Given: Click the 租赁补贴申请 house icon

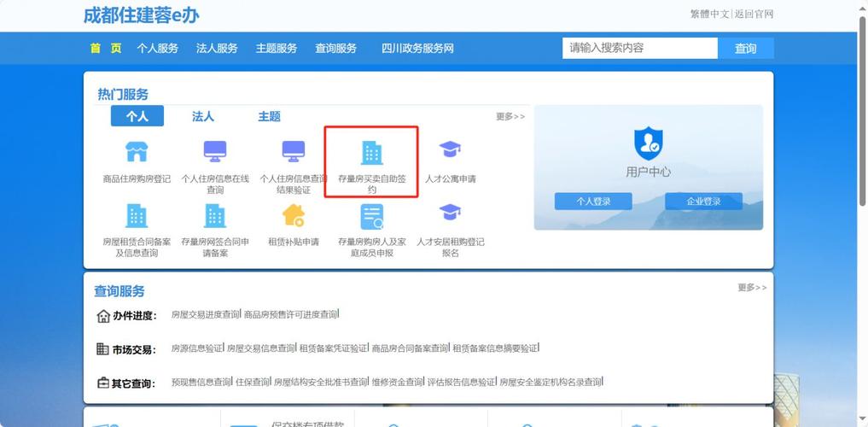Looking at the screenshot, I should point(294,215).
